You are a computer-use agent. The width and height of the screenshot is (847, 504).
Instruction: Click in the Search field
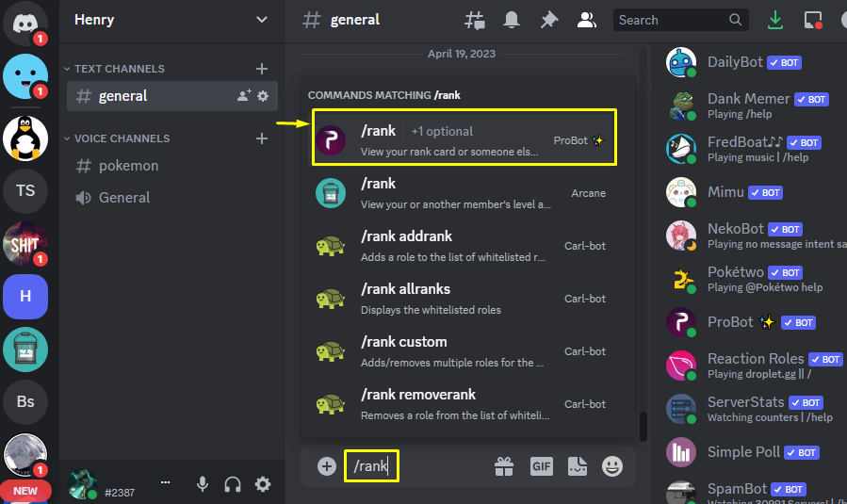pyautogui.click(x=680, y=20)
